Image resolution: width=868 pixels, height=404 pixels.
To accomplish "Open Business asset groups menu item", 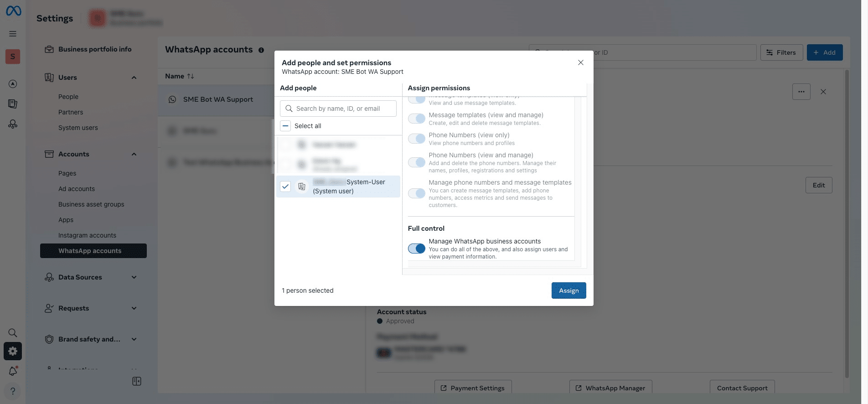I will [91, 204].
